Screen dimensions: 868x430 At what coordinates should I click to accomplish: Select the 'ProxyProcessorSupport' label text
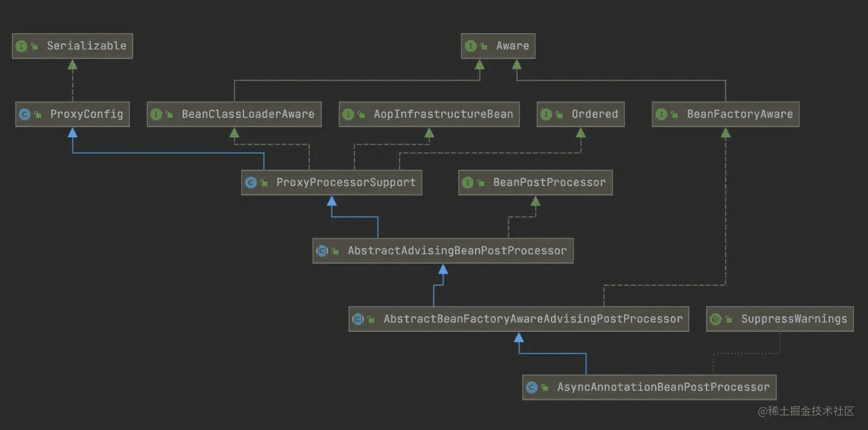pos(346,182)
